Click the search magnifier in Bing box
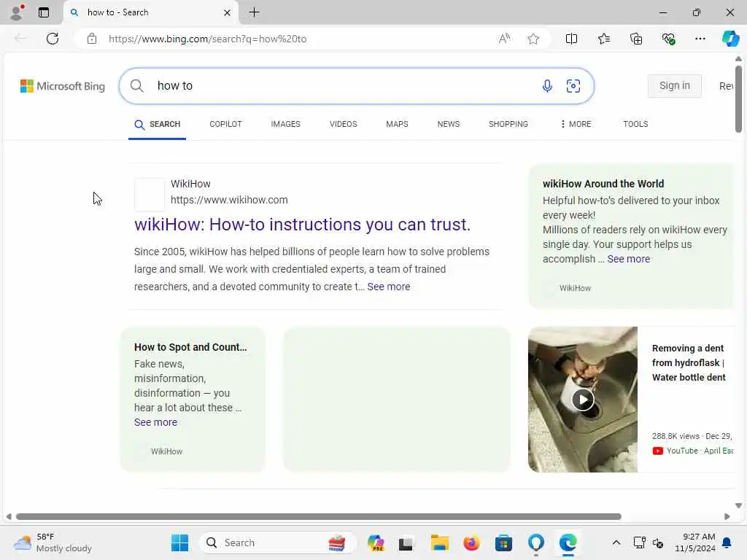 [136, 86]
